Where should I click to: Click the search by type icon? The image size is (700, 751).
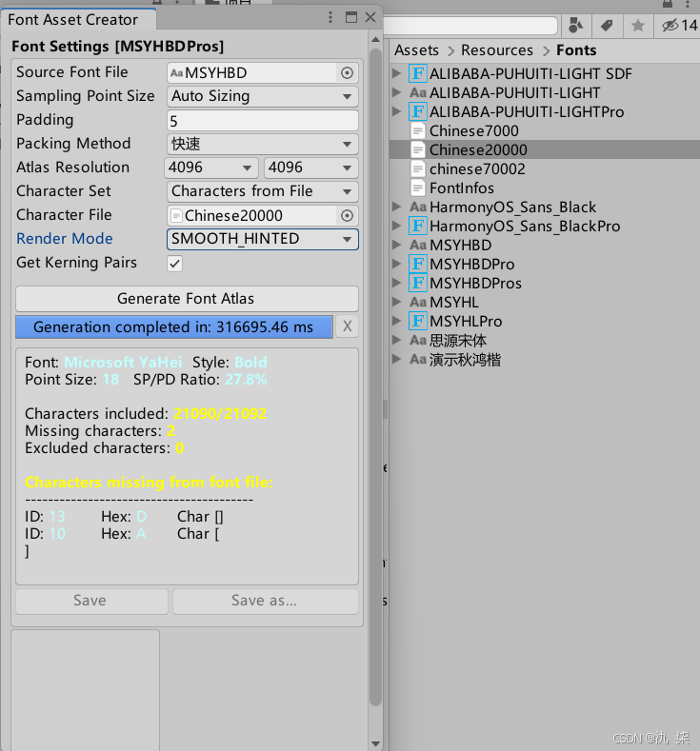(575, 26)
